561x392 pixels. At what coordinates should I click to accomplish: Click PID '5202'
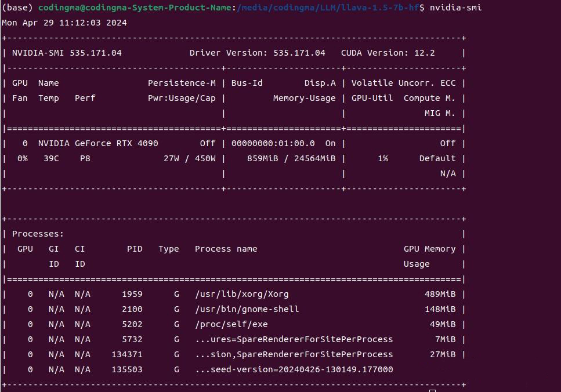point(132,324)
